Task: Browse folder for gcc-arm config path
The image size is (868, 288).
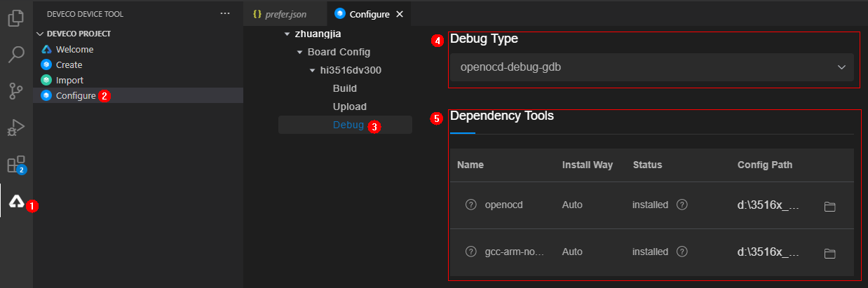Action: (x=830, y=253)
